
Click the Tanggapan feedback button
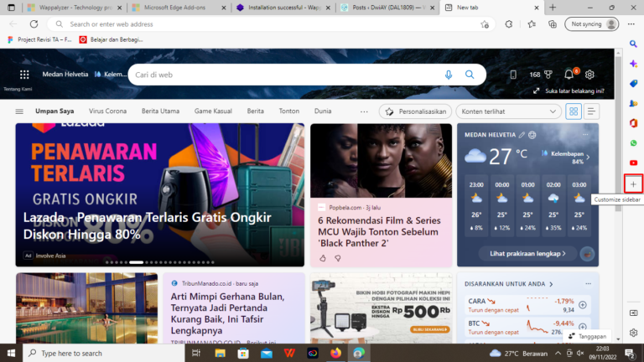(587, 336)
